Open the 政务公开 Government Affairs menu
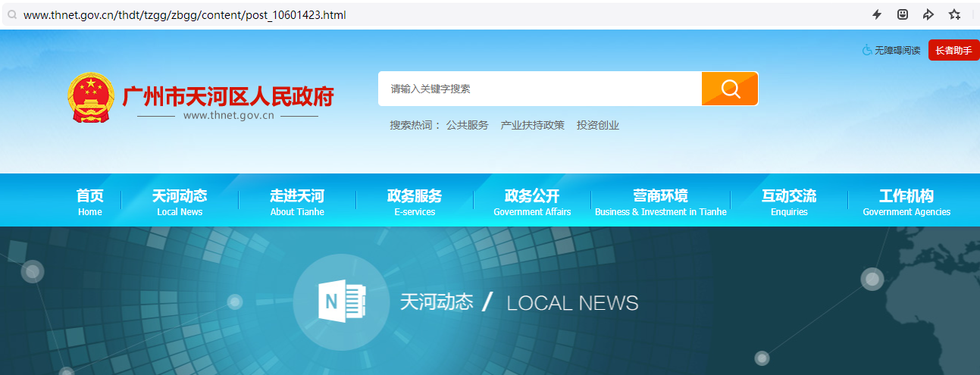 [x=532, y=202]
